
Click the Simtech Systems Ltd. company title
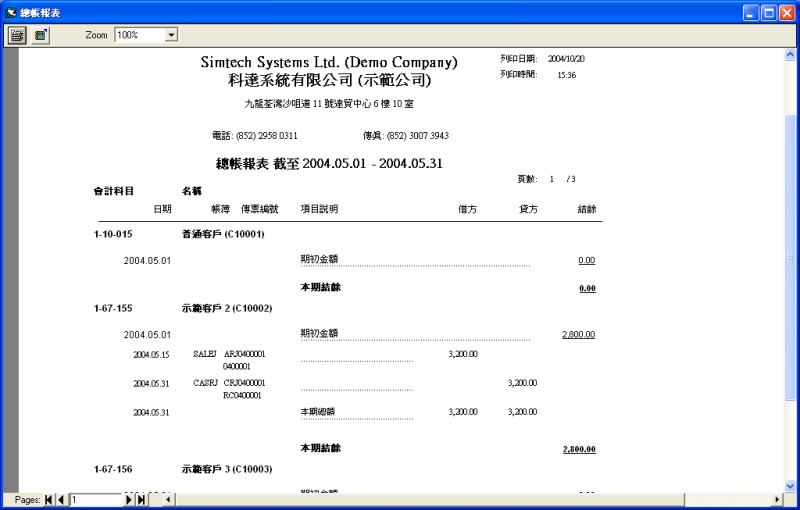click(x=329, y=62)
